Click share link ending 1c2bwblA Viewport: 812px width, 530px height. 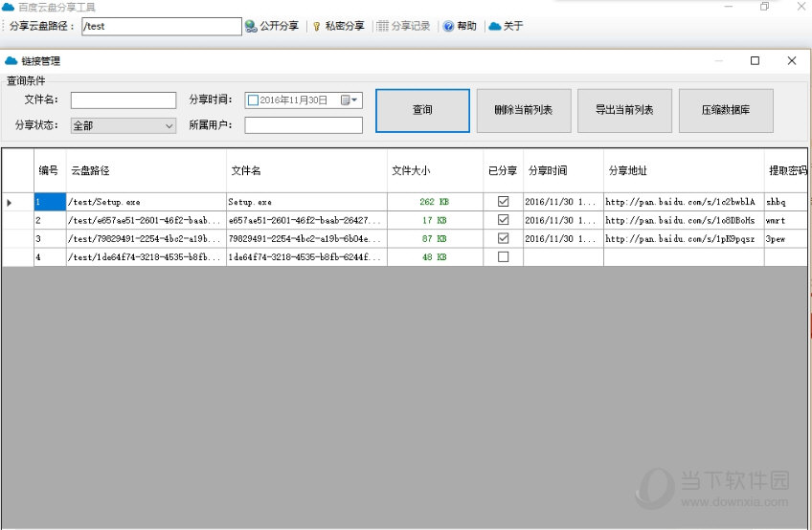pyautogui.click(x=684, y=202)
